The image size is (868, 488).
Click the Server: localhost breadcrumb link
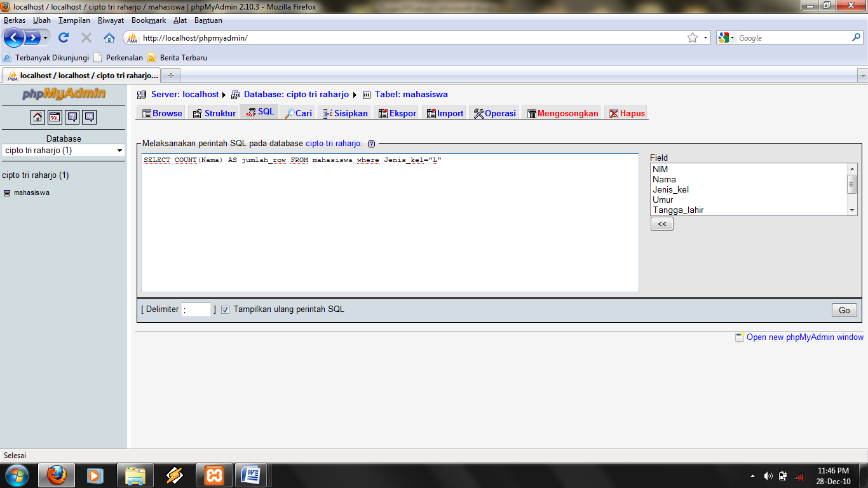[185, 94]
